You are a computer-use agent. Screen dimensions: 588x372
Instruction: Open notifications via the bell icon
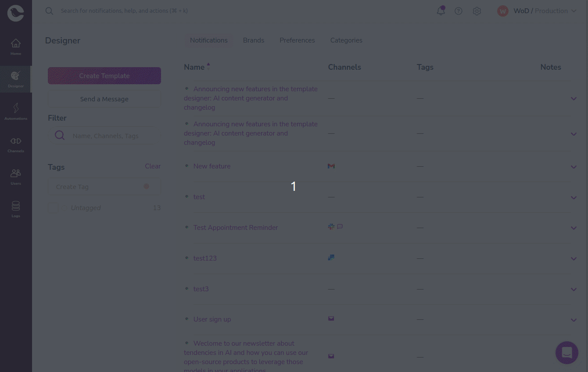coord(441,11)
